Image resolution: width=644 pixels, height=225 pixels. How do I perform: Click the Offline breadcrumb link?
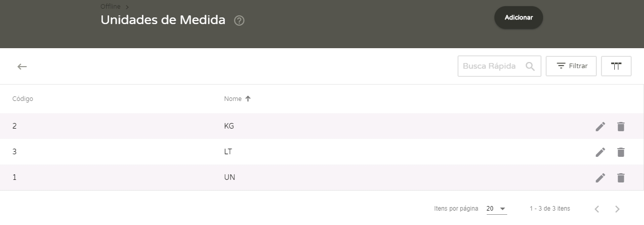111,7
